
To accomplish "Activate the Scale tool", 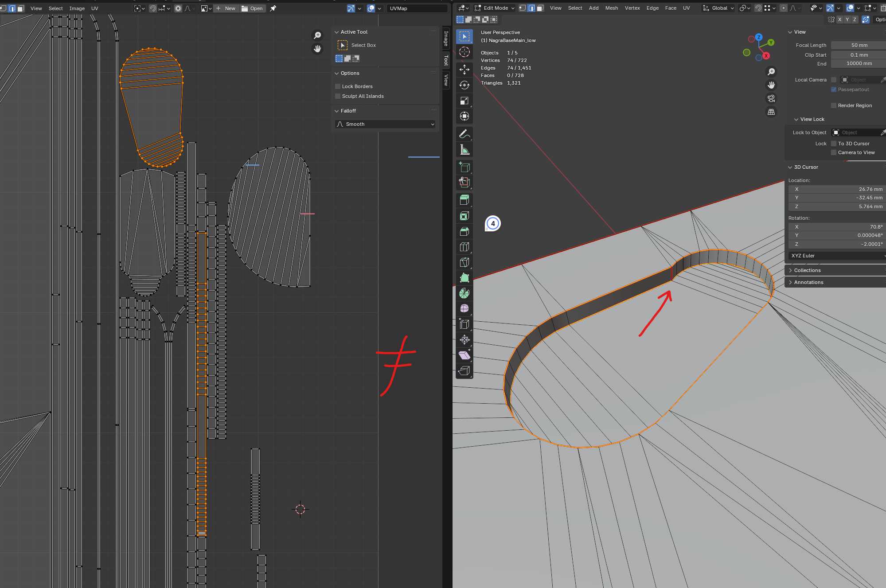I will click(x=464, y=101).
